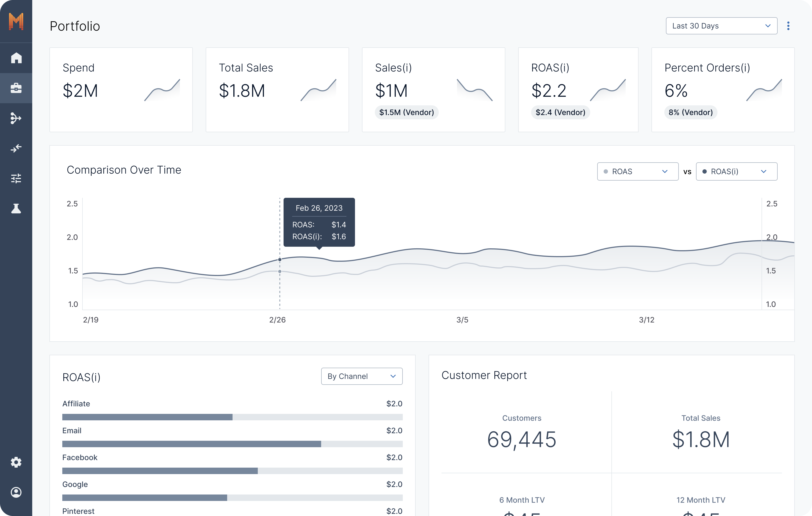
Task: Click the user profile icon
Action: point(16,492)
